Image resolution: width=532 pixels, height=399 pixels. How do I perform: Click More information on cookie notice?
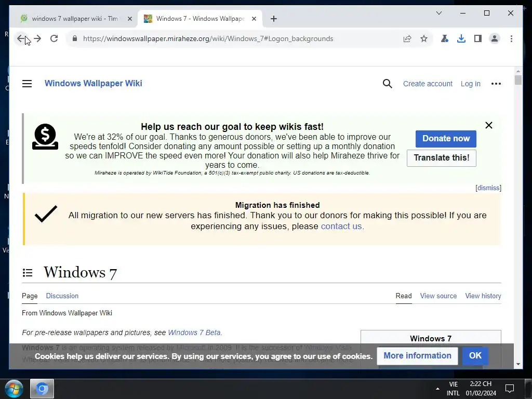click(x=417, y=355)
